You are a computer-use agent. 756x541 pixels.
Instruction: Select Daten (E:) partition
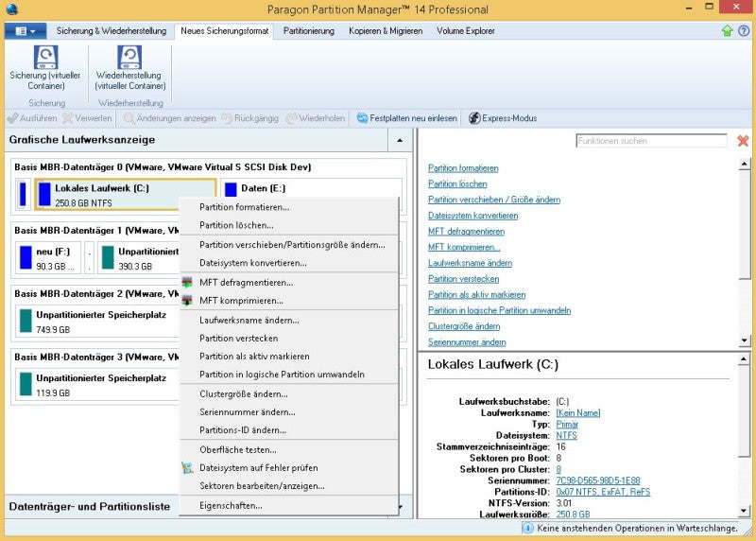coord(311,187)
